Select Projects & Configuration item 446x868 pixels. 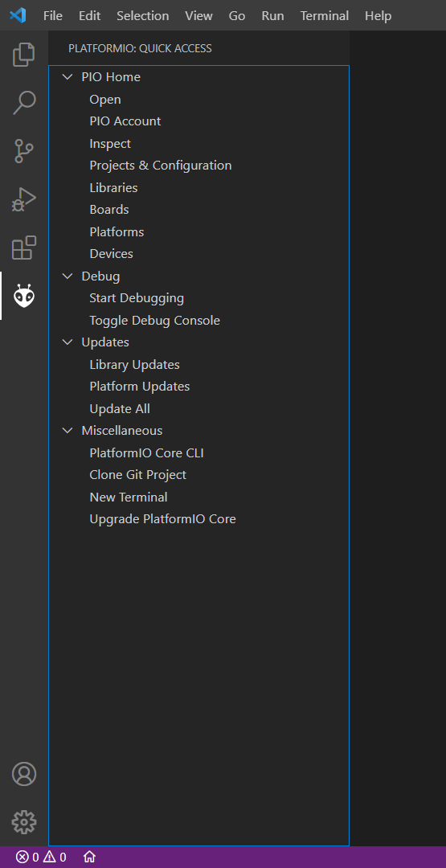click(x=161, y=166)
